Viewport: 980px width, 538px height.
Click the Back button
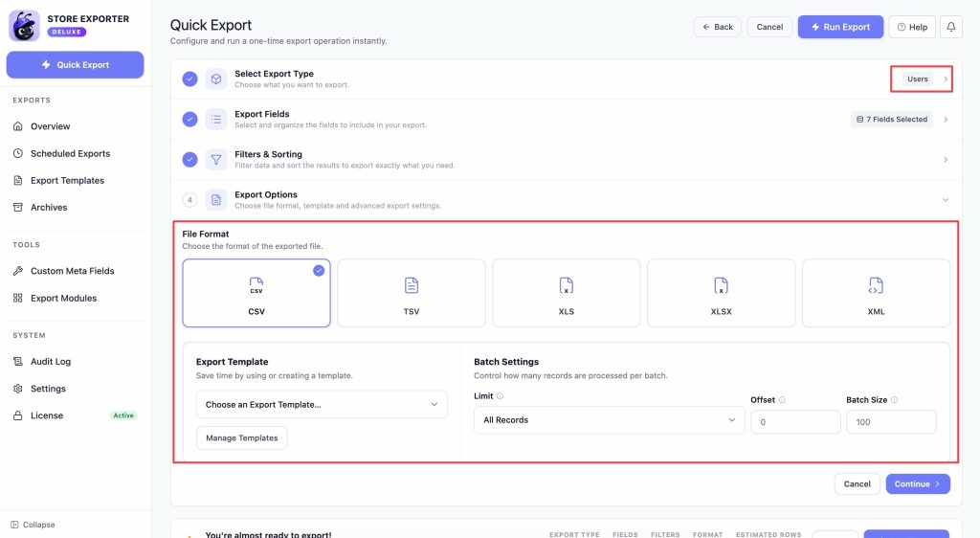718,27
